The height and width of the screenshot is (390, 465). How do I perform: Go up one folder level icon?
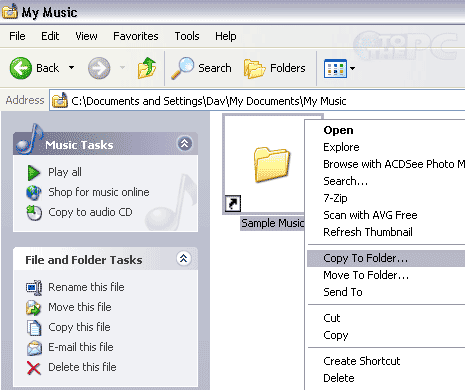147,68
